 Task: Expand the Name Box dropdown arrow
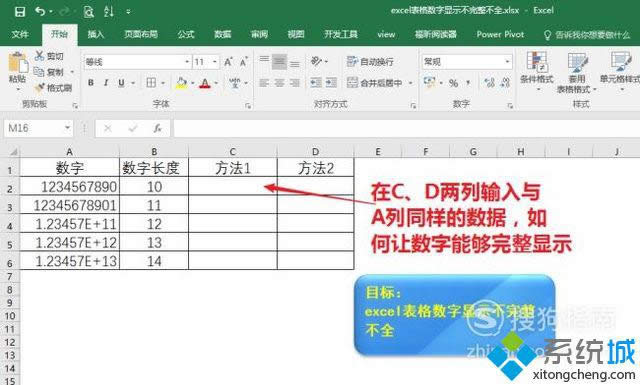click(67, 128)
